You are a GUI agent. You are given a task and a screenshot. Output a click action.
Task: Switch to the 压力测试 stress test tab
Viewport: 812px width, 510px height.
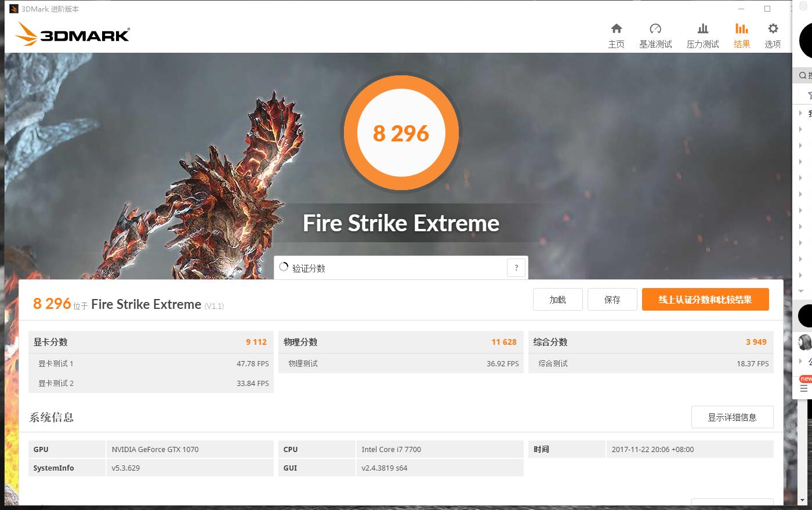click(702, 36)
